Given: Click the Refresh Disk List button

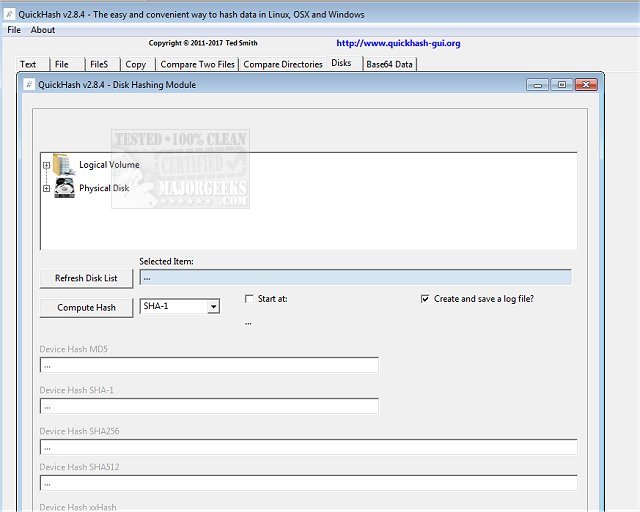Looking at the screenshot, I should (x=86, y=278).
